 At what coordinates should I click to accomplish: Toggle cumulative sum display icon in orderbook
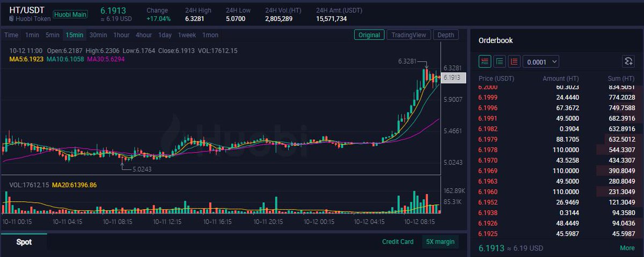coord(628,61)
